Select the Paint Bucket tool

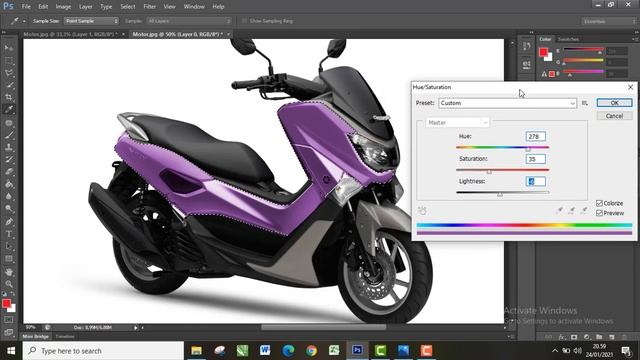click(9, 184)
